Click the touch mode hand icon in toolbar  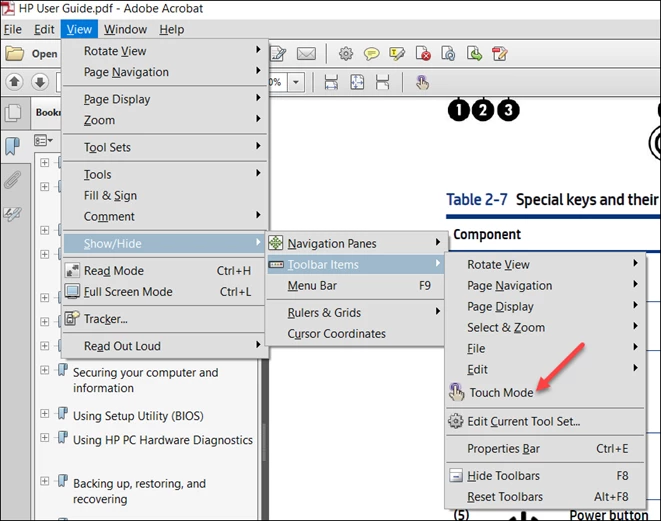point(422,82)
